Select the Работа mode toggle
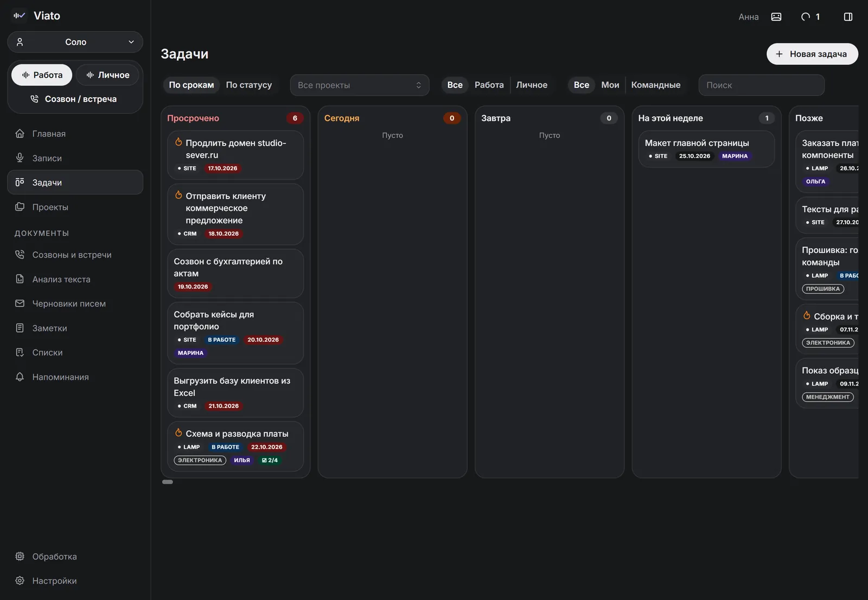This screenshot has height=600, width=868. coord(42,75)
